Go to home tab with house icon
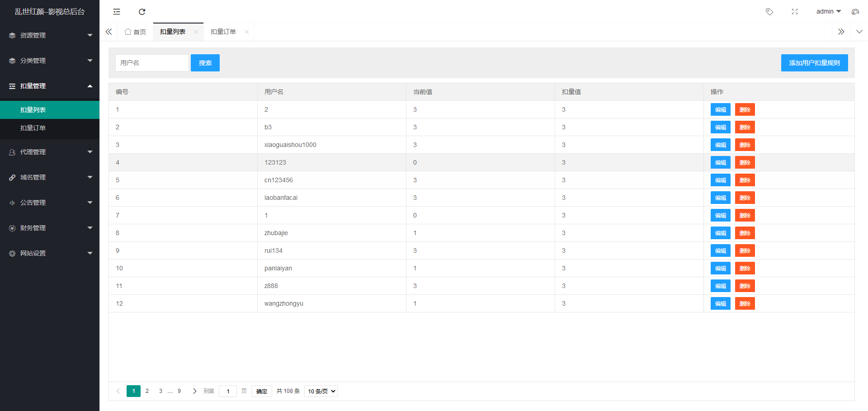Image resolution: width=868 pixels, height=411 pixels. pos(135,32)
